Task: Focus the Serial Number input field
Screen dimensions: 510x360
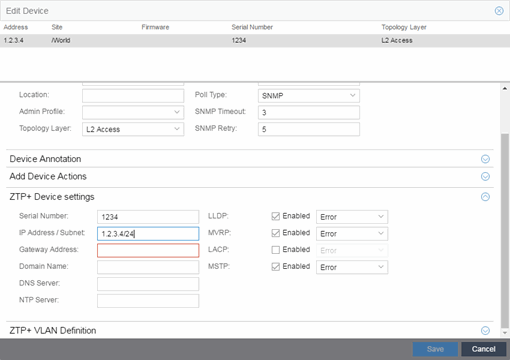Action: (148, 217)
